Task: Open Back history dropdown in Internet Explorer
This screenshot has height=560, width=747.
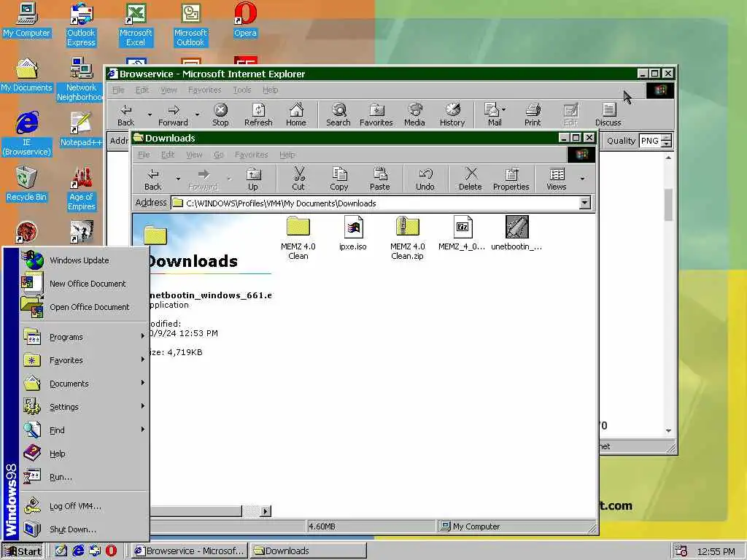Action: click(150, 114)
